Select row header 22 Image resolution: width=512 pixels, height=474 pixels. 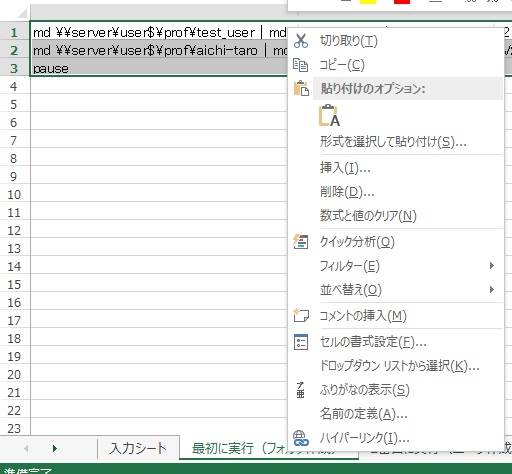[14, 410]
